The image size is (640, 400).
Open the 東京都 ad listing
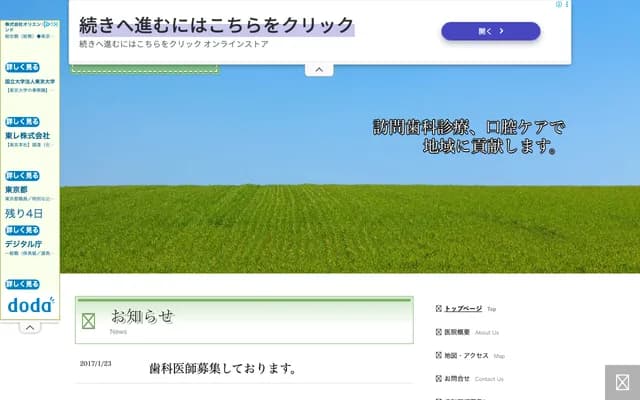pyautogui.click(x=16, y=190)
